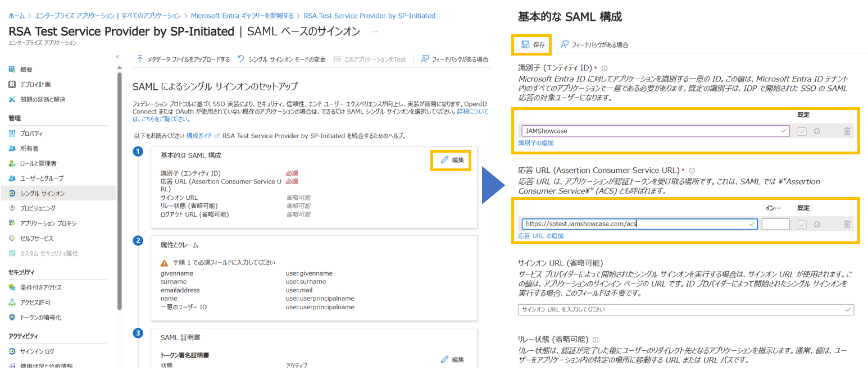
Task: Click the user.givenname claim value
Action: click(x=309, y=273)
